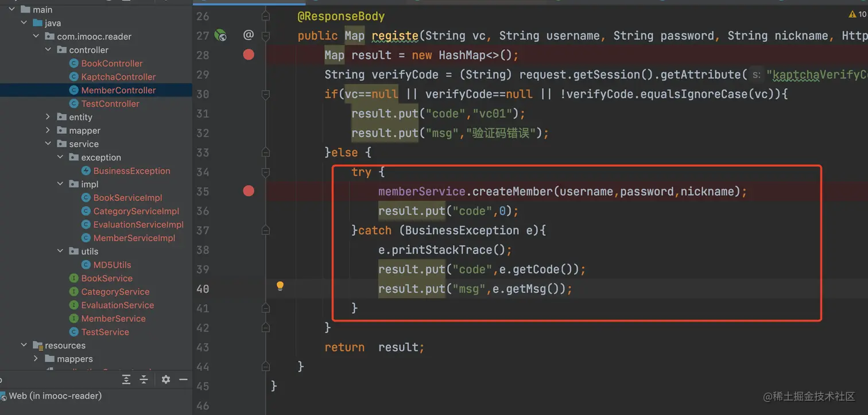Screen dimensions: 868x415
Task: Click the class icon beside BookServiceImpl
Action: pos(86,197)
